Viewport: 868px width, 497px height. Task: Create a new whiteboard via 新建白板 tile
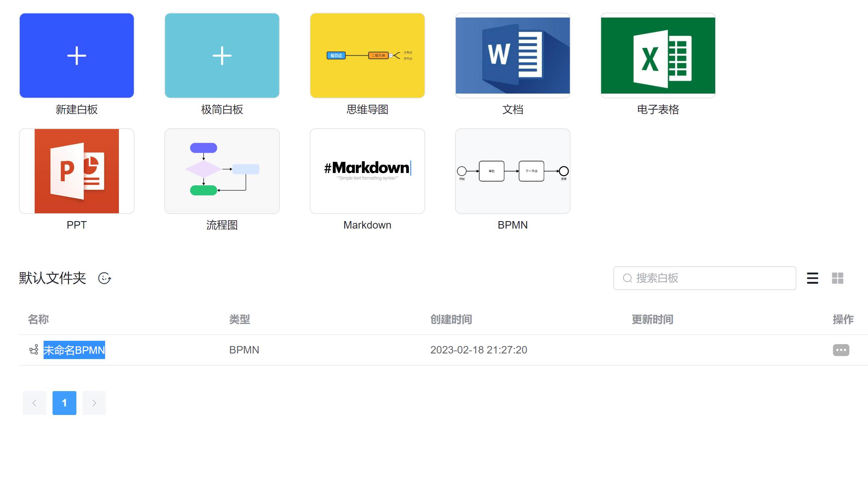[x=77, y=56]
